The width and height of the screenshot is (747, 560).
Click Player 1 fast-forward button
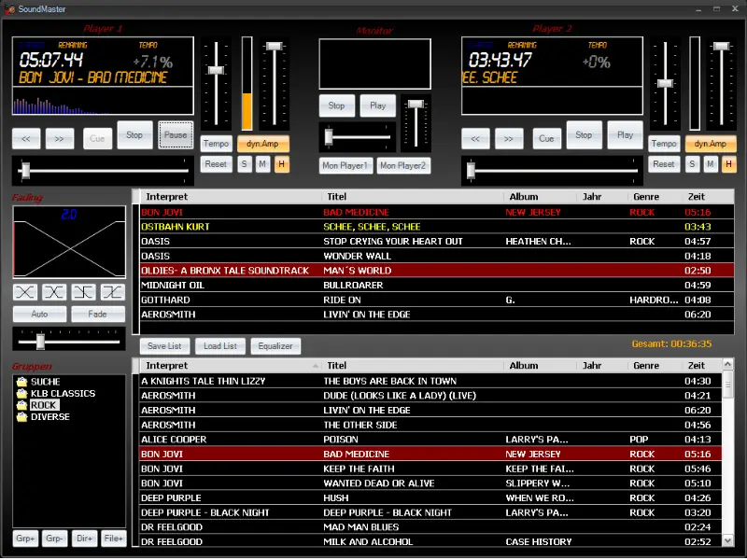pos(58,138)
